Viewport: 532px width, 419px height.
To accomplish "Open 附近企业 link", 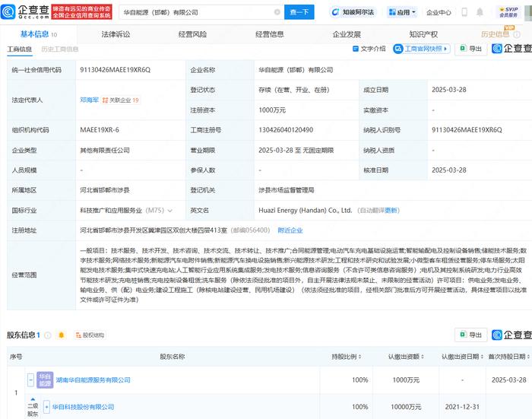I will [290, 230].
